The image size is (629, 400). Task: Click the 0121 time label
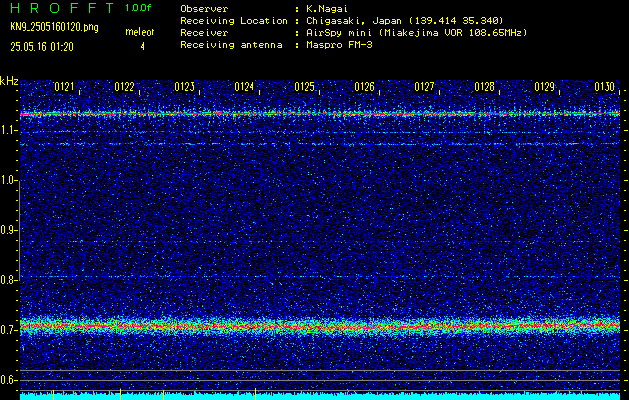pos(64,87)
